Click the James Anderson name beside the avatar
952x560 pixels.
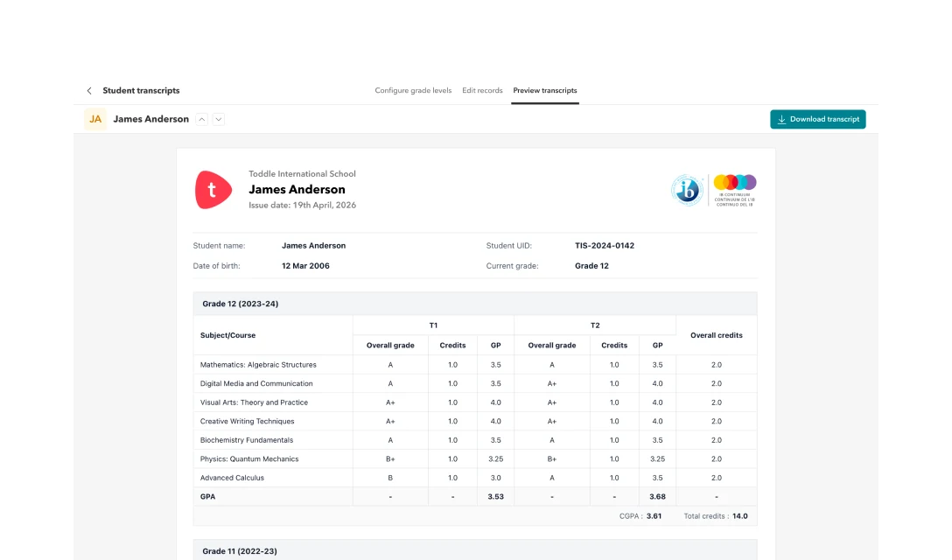(x=151, y=119)
